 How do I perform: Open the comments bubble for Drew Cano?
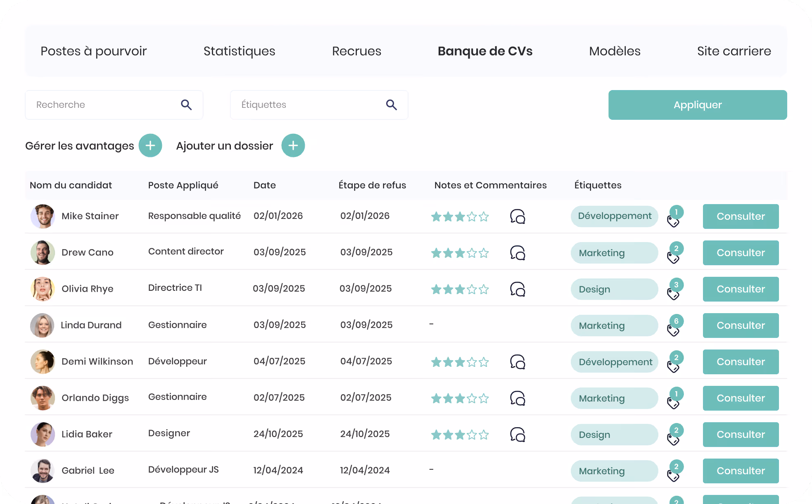tap(518, 253)
